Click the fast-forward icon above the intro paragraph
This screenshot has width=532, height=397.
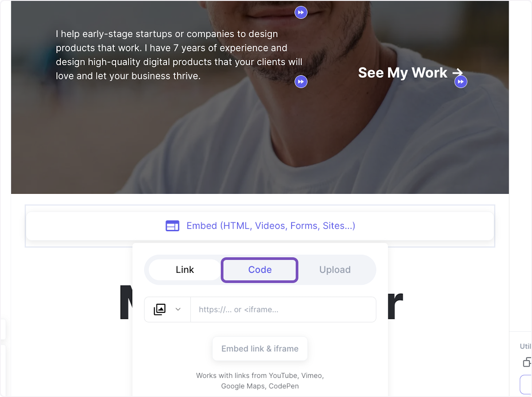click(x=301, y=12)
